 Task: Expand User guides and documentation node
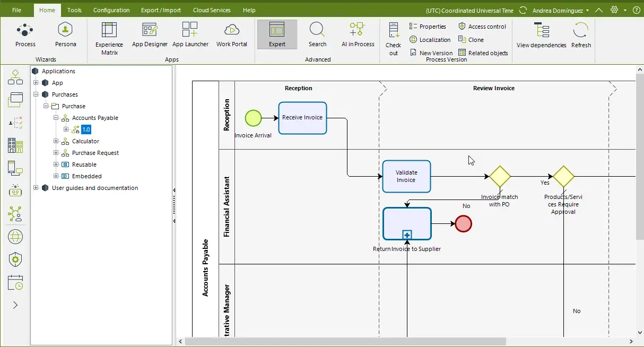tap(36, 188)
